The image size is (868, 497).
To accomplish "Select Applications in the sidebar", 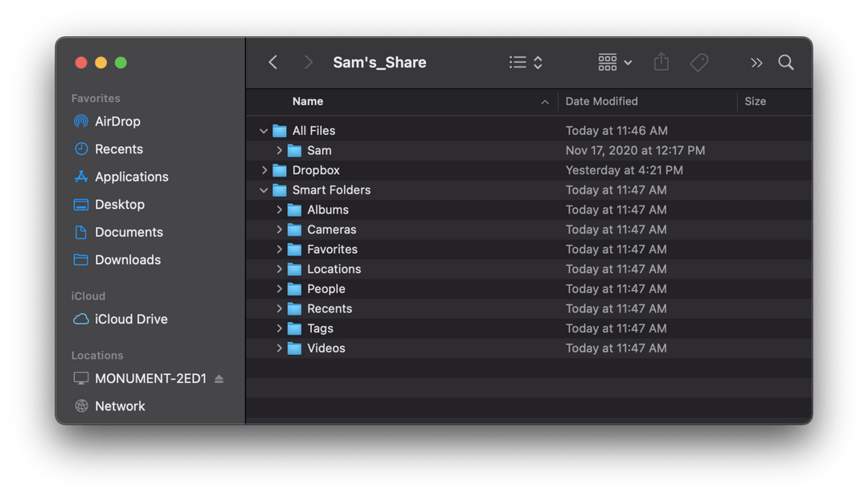I will (131, 177).
